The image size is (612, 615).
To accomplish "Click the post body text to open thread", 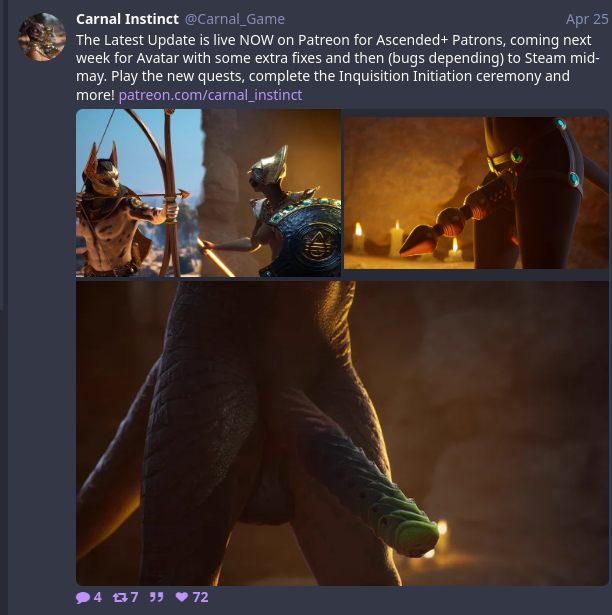I will 337,67.
